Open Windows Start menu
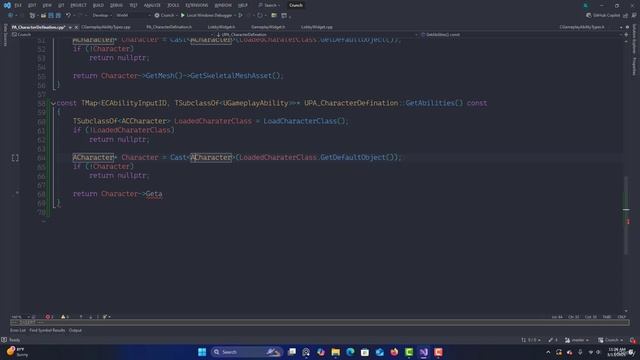This screenshot has height=360, width=640. (x=202, y=352)
